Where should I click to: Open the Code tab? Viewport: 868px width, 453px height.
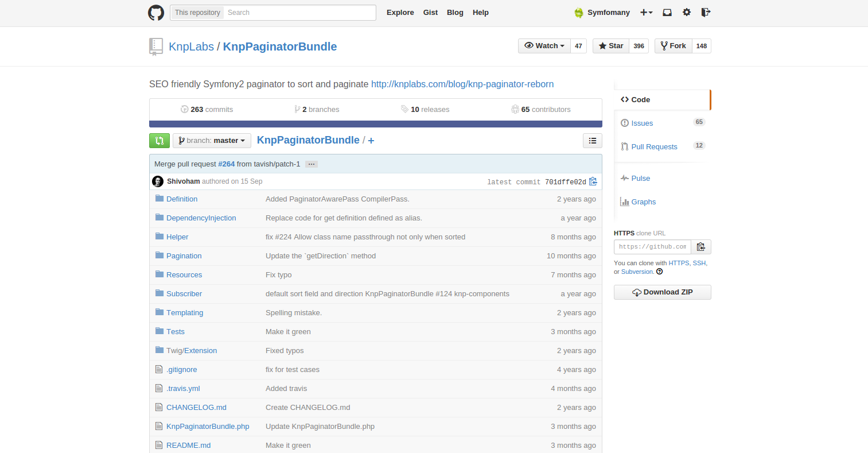coord(662,100)
